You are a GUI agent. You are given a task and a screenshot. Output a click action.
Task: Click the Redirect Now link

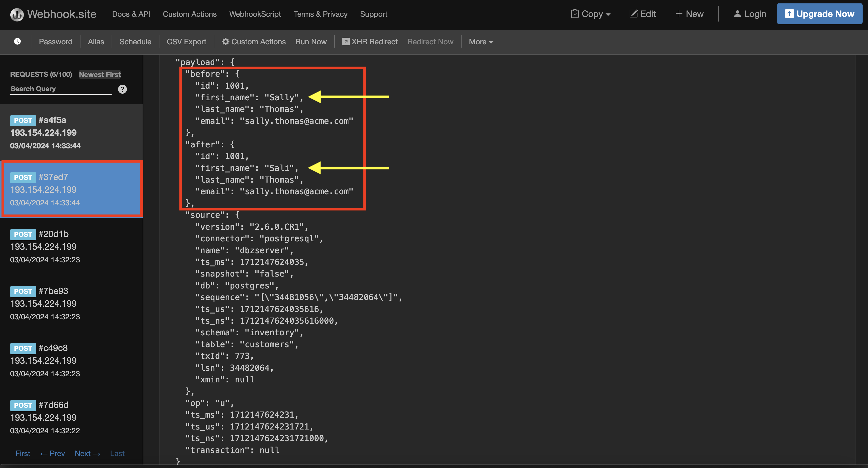430,42
